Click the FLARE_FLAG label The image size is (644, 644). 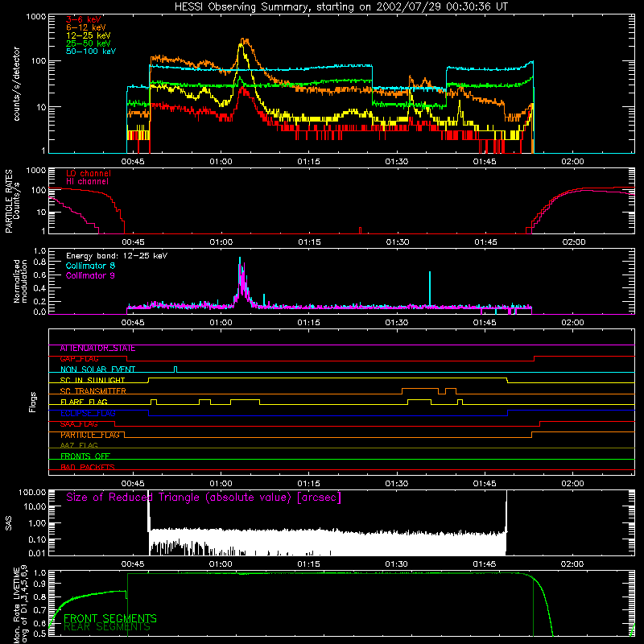pos(84,402)
